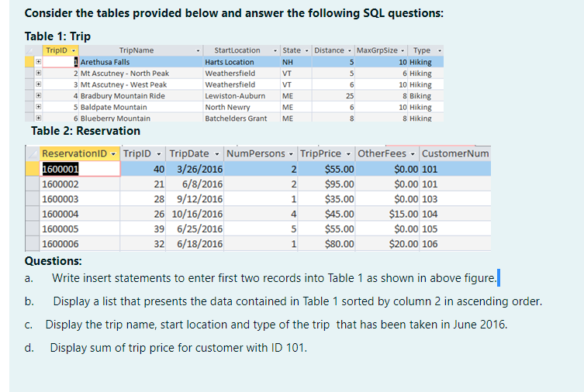This screenshot has width=584, height=392.
Task: Open the Type column filter dropdown
Action: coord(440,50)
